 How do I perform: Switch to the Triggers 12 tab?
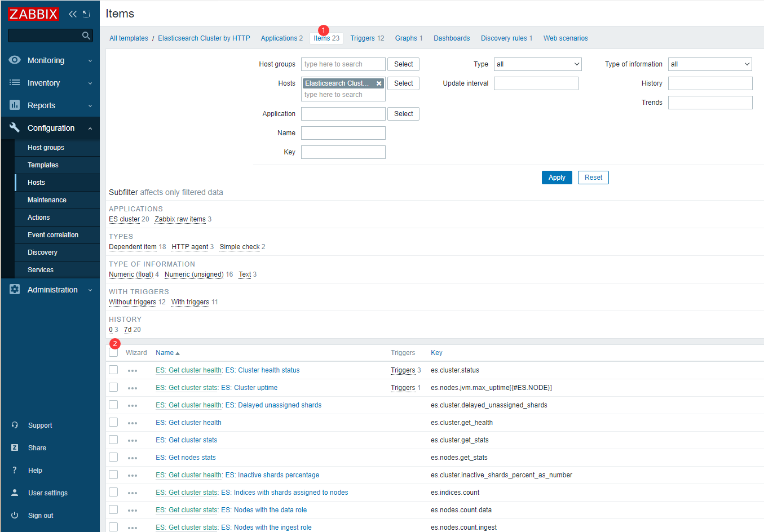click(x=367, y=38)
